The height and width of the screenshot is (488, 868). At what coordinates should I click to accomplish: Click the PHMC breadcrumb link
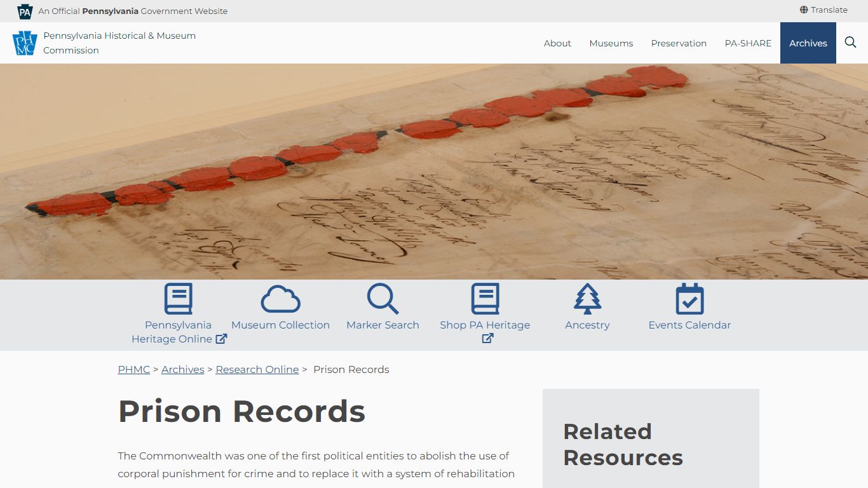click(133, 369)
